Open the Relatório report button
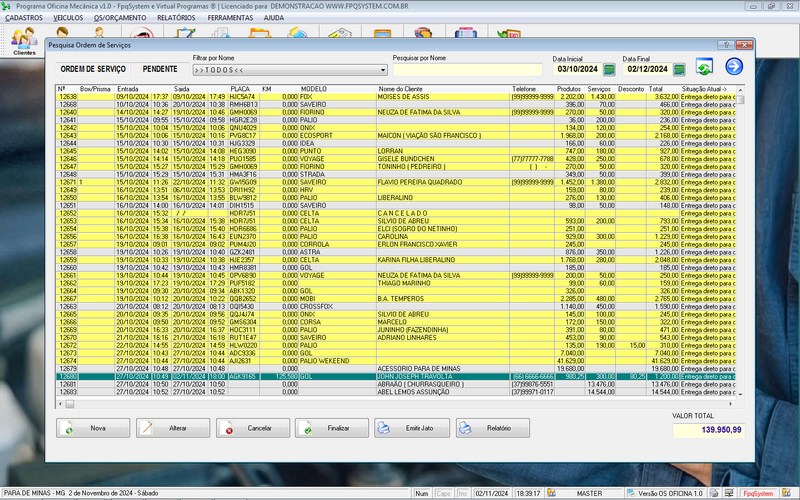 pyautogui.click(x=492, y=428)
